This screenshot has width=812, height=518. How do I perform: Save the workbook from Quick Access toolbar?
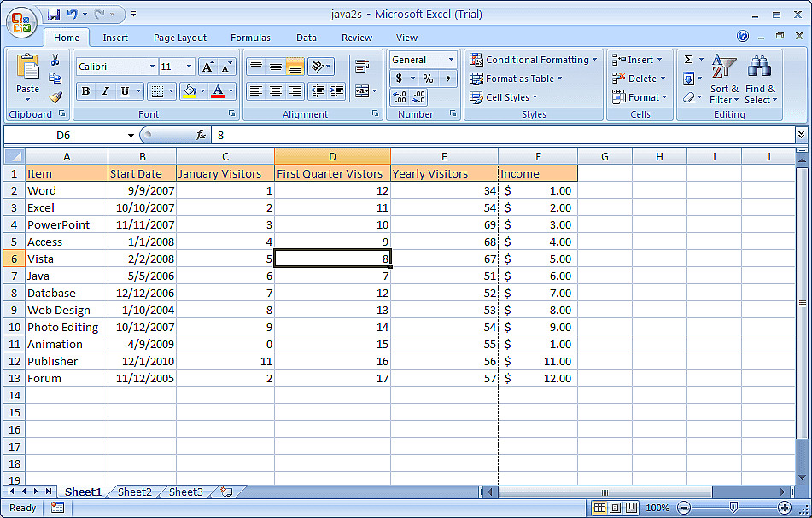click(54, 15)
